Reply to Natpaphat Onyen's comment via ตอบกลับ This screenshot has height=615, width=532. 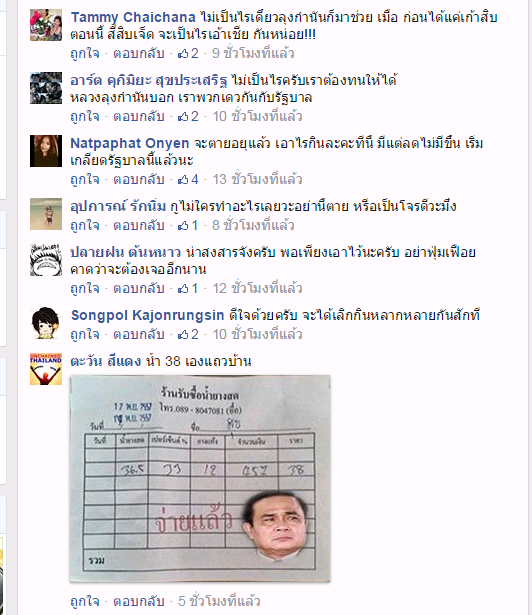point(139,180)
